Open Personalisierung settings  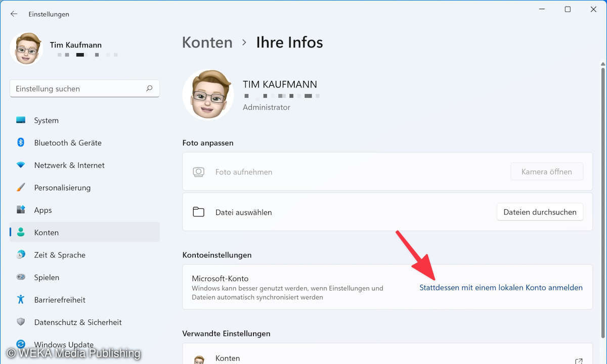click(84, 188)
